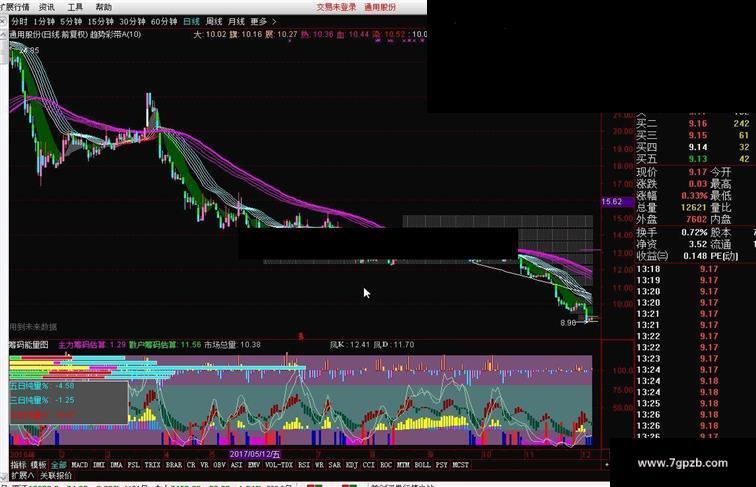This screenshot has height=487, width=756.
Task: Click the 指标 indicator button
Action: [x=18, y=465]
